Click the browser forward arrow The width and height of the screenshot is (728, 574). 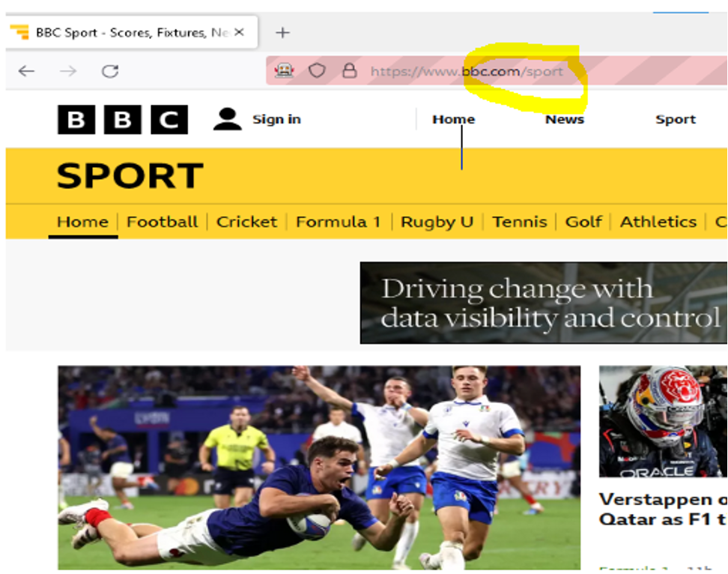[x=68, y=71]
